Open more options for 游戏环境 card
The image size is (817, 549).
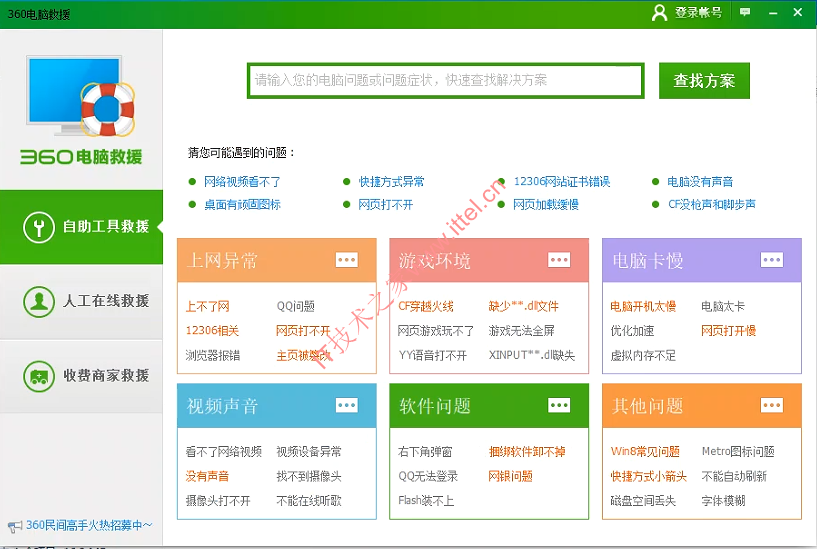(559, 260)
